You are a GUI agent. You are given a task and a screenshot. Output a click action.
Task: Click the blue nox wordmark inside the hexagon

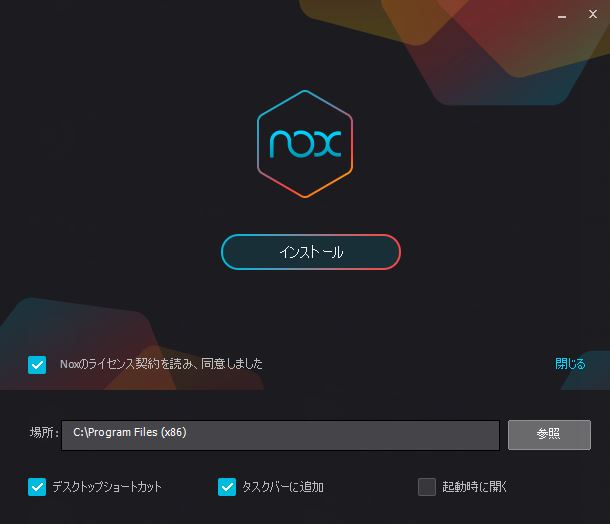pyautogui.click(x=305, y=144)
